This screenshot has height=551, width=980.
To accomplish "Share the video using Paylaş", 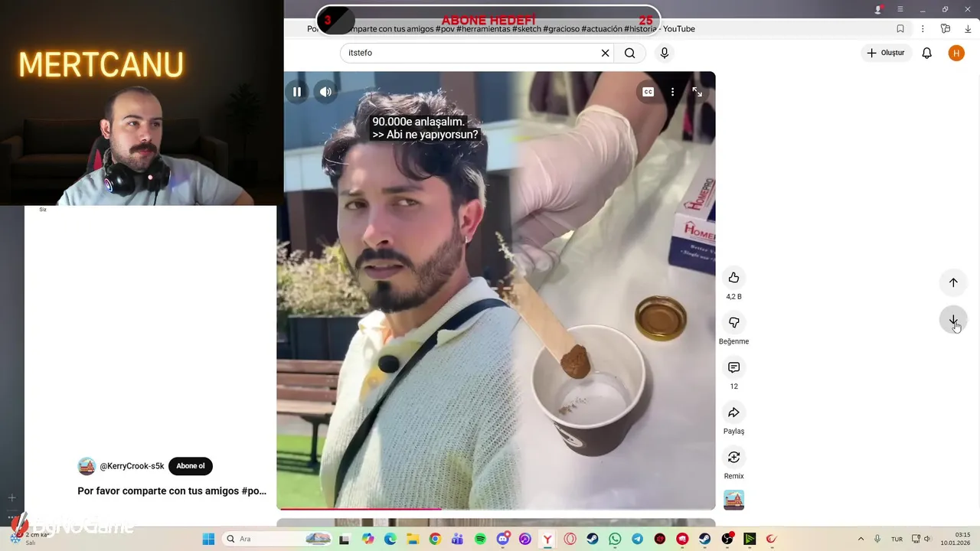I will (x=733, y=412).
